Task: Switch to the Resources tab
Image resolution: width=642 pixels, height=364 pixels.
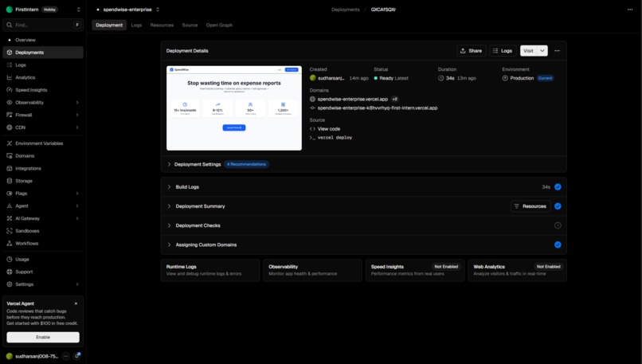Action: click(x=162, y=25)
